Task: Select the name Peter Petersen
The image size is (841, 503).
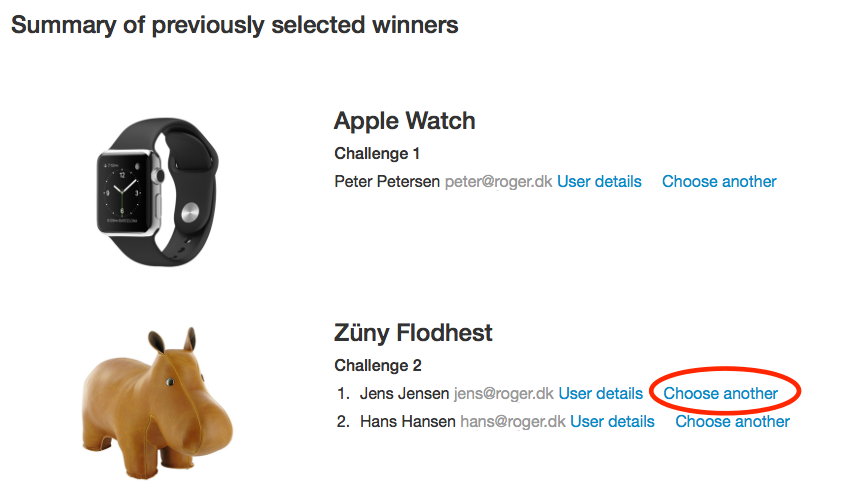Action: [x=387, y=181]
